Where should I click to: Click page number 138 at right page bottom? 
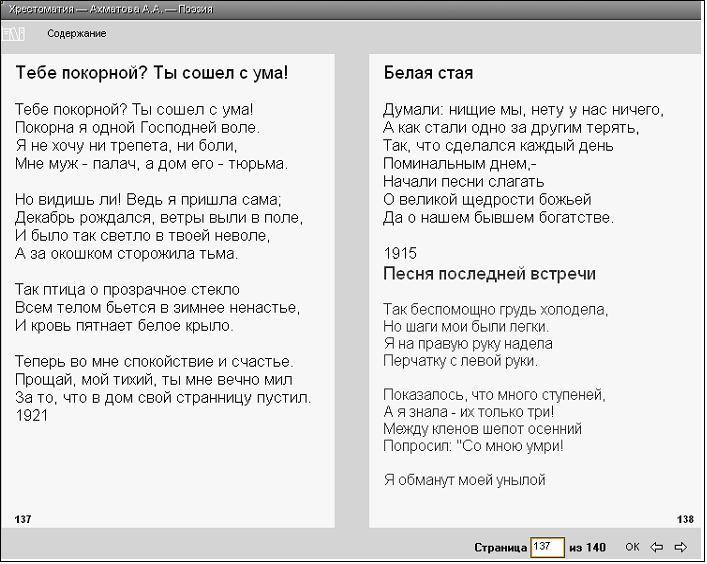(685, 519)
